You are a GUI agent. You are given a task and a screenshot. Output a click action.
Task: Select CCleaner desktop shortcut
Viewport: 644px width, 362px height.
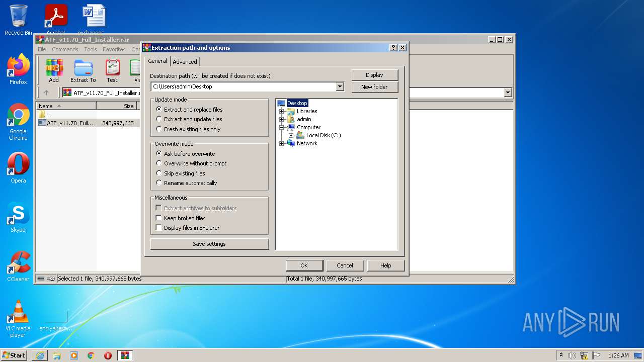18,266
